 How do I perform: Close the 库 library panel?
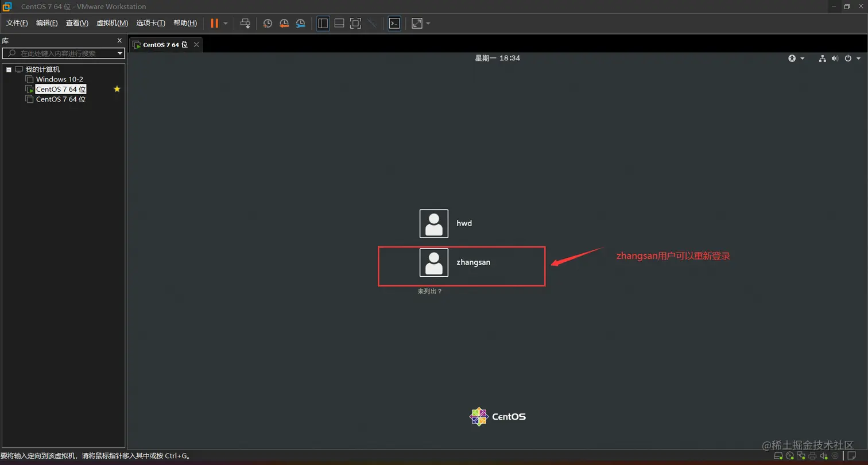(x=119, y=40)
